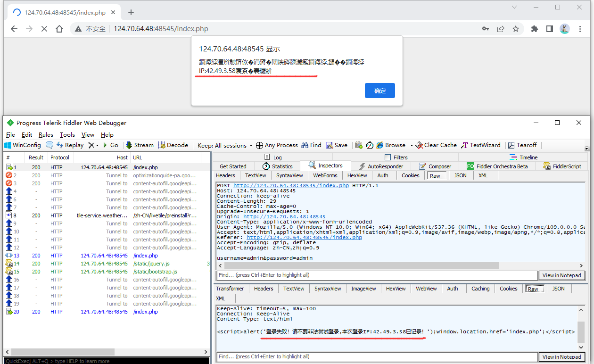Click the request Find input field
This screenshot has width=594, height=364.
pos(377,275)
